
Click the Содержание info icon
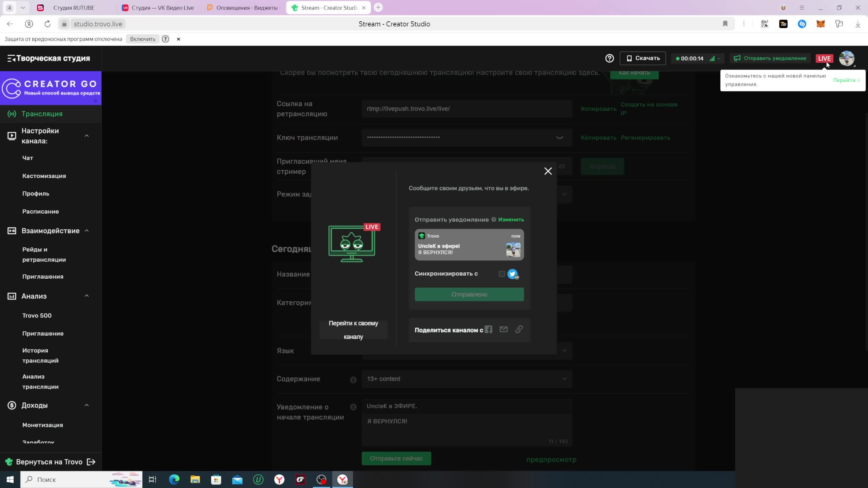tap(353, 380)
